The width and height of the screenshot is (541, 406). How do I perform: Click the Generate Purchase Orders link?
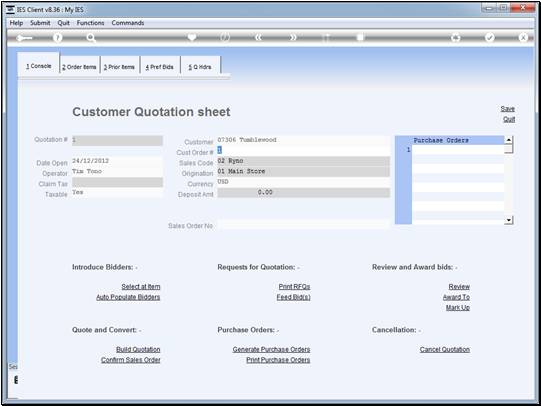(271, 349)
